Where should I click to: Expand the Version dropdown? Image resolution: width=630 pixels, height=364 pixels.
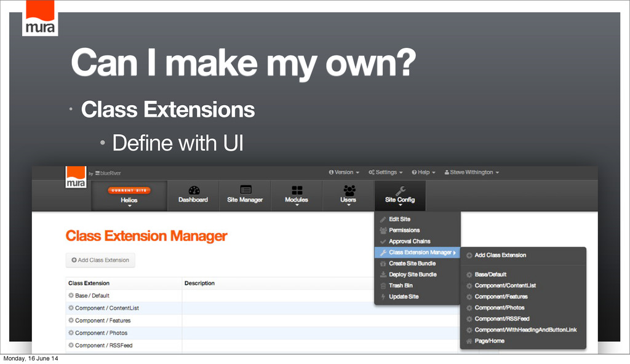tap(344, 172)
